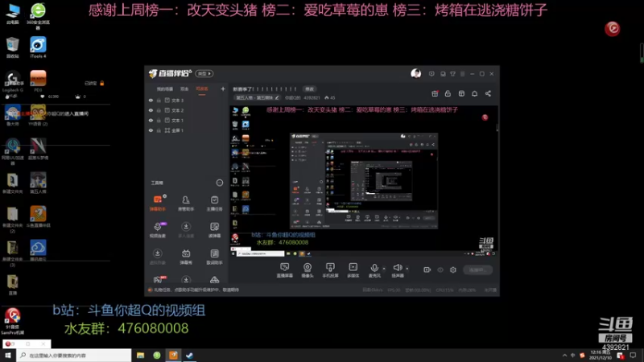This screenshot has height=362, width=644.
Task: Open 房管助手 tool in the toolbox
Action: (x=186, y=203)
